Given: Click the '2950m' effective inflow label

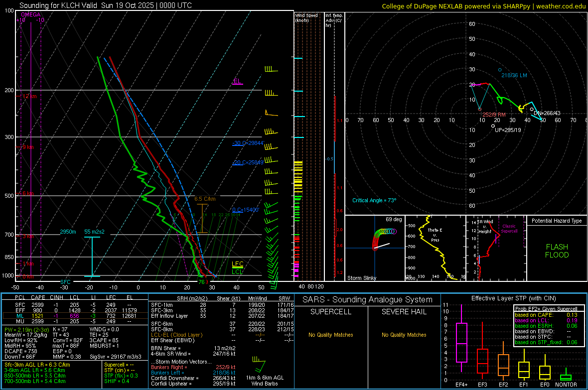Looking at the screenshot, I should (x=68, y=232).
